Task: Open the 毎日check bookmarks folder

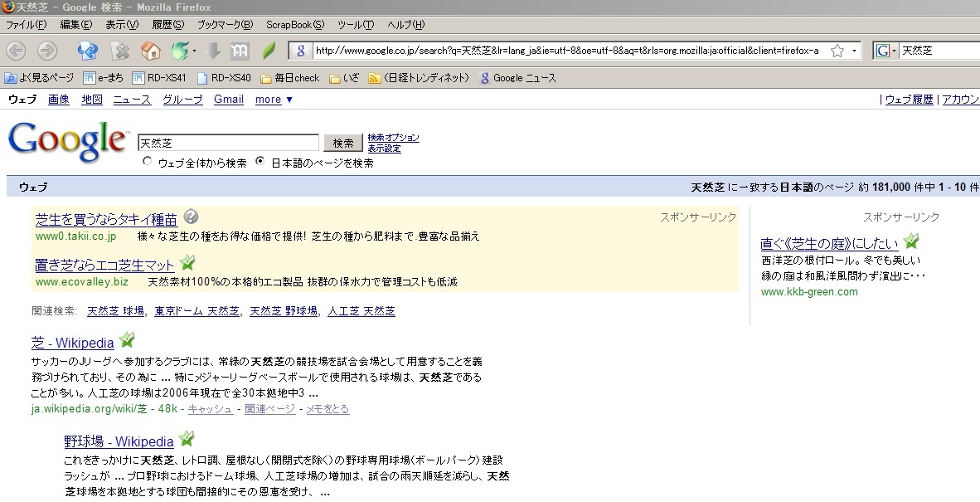Action: coord(289,78)
